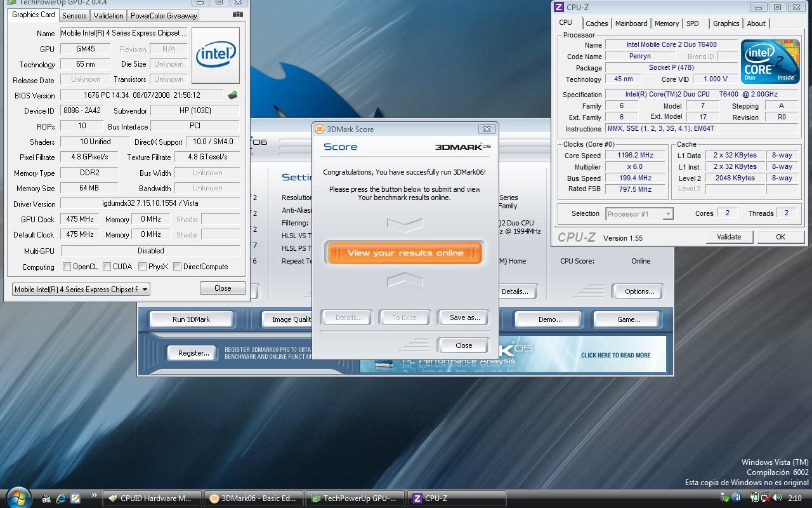Viewport: 812px width, 508px height.
Task: Click the GPU-Z BIOS save chip icon
Action: 233,95
